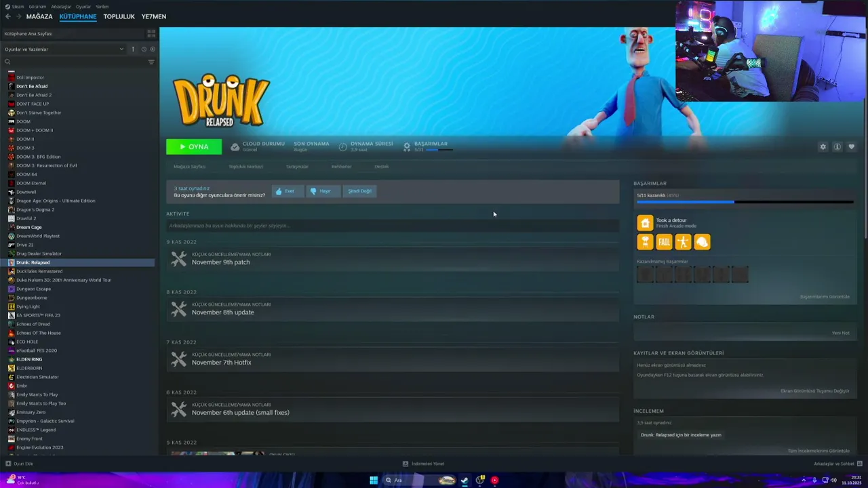
Task: Click the library search field
Action: click(x=75, y=62)
